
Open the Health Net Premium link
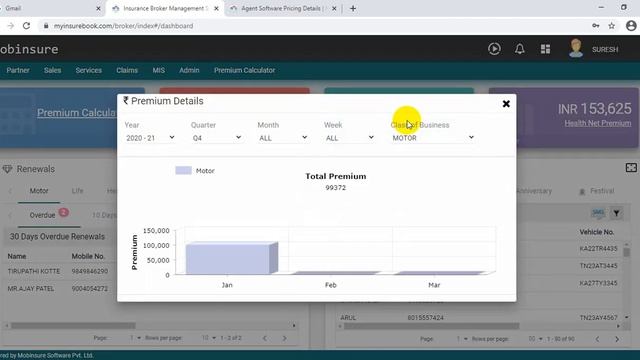tap(598, 123)
